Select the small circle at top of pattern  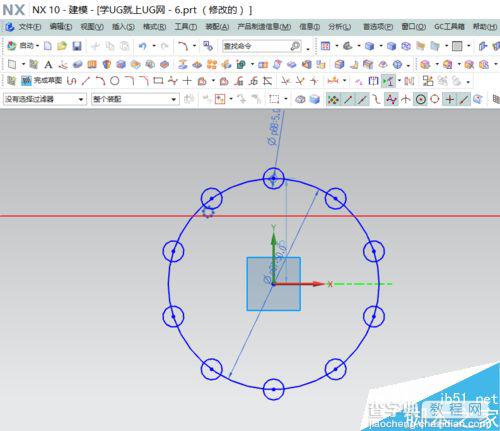click(274, 178)
